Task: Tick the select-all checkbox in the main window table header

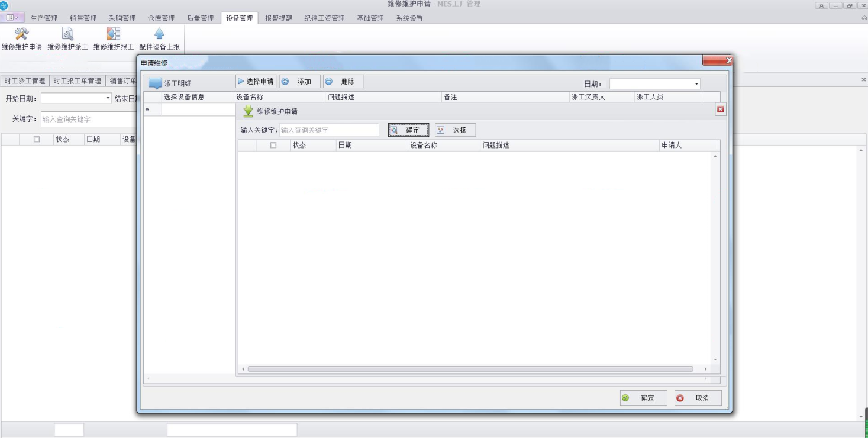Action: [37, 140]
